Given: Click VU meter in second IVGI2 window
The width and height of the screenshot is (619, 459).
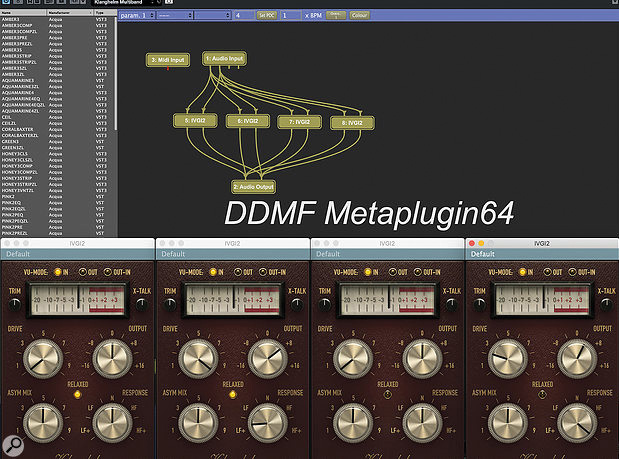Looking at the screenshot, I should [x=233, y=300].
